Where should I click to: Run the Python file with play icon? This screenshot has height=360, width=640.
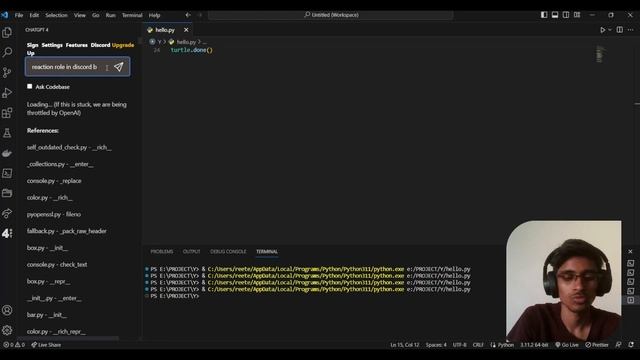tap(602, 30)
